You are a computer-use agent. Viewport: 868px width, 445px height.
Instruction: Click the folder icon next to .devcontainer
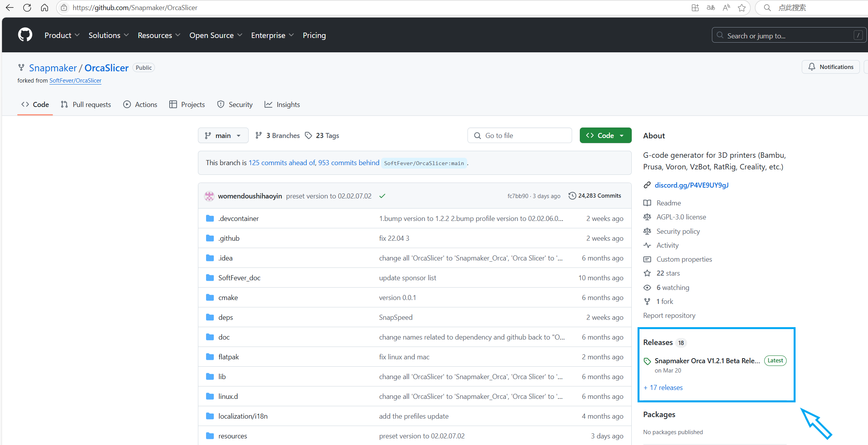(x=210, y=218)
